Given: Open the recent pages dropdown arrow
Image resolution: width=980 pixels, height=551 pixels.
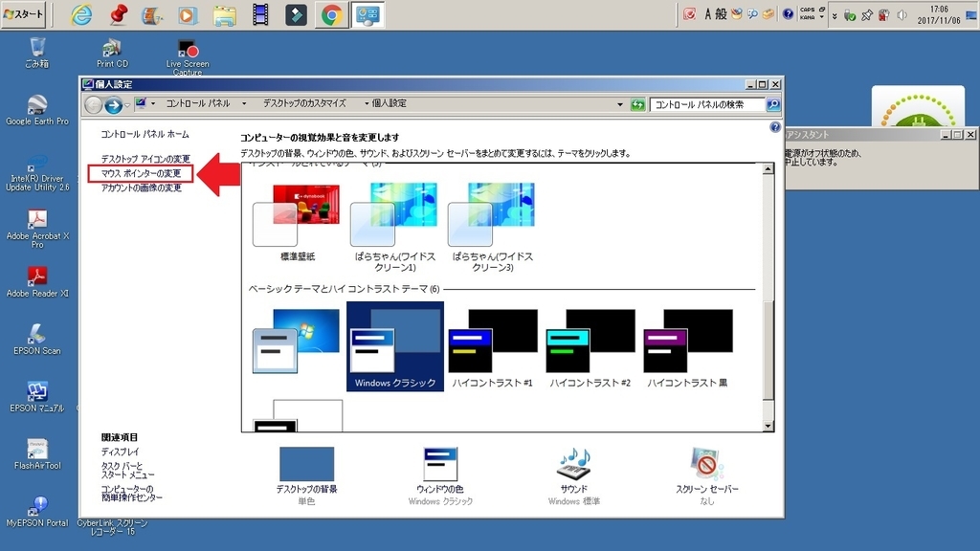Looking at the screenshot, I should (x=127, y=105).
